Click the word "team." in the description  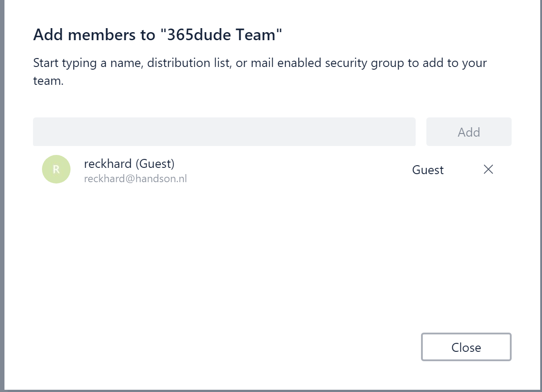[48, 82]
